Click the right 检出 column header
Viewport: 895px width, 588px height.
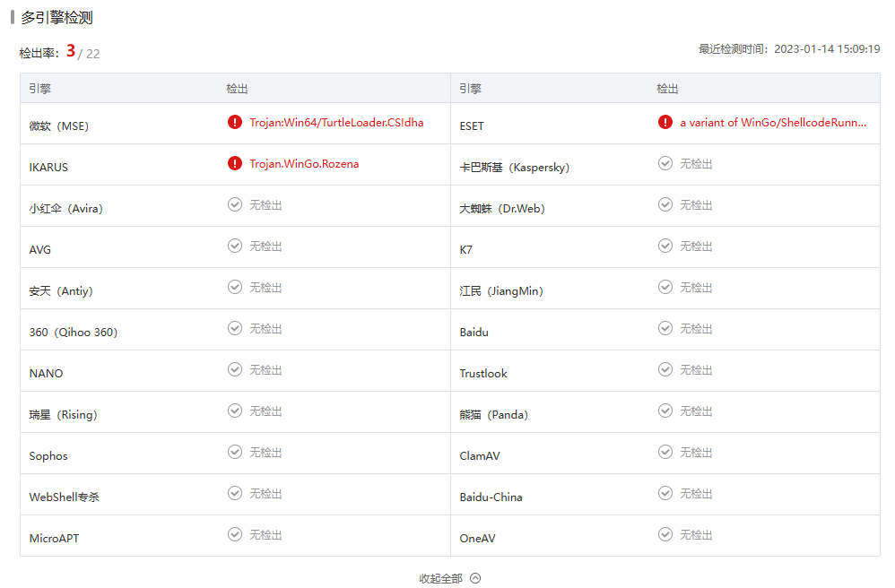click(667, 89)
